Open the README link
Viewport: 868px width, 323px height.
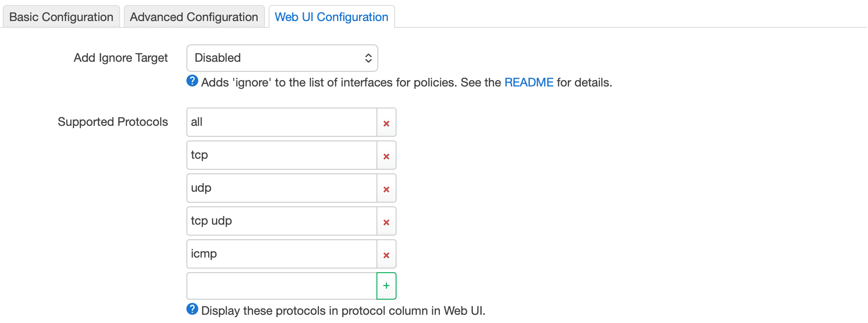(x=528, y=82)
